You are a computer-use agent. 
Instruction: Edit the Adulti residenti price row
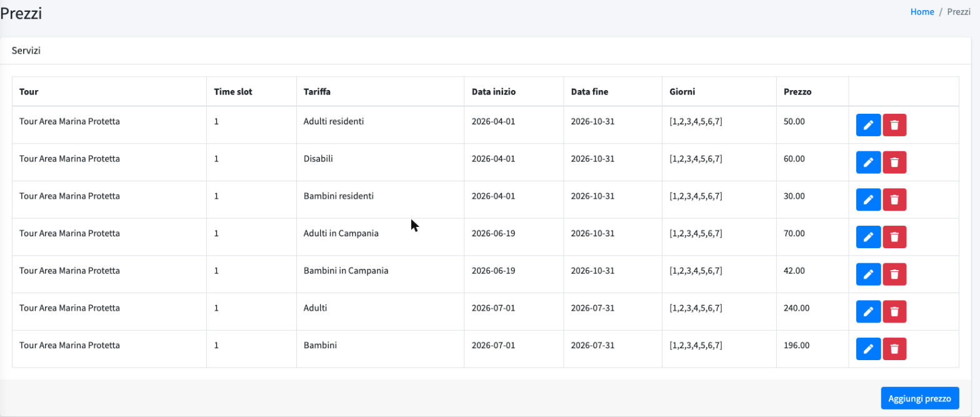[x=868, y=125]
